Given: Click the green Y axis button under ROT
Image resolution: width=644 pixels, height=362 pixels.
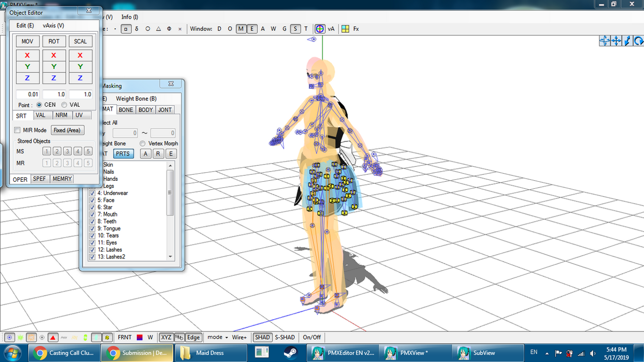Looking at the screenshot, I should point(54,66).
